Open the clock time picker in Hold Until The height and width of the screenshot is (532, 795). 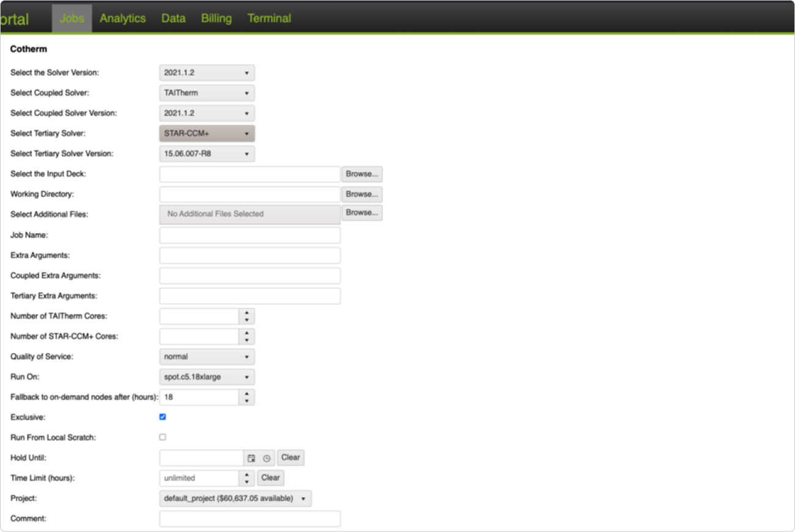click(267, 458)
